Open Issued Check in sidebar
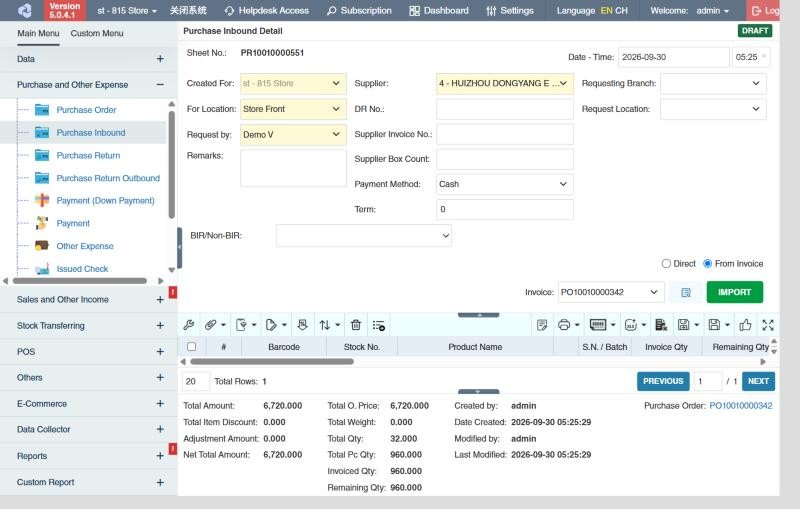 point(82,269)
